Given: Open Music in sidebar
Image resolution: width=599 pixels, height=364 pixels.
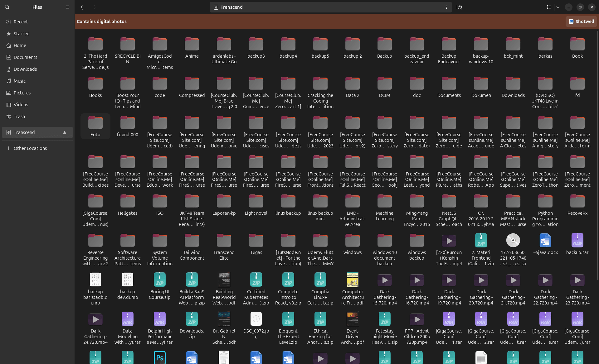Looking at the screenshot, I should pos(37,81).
